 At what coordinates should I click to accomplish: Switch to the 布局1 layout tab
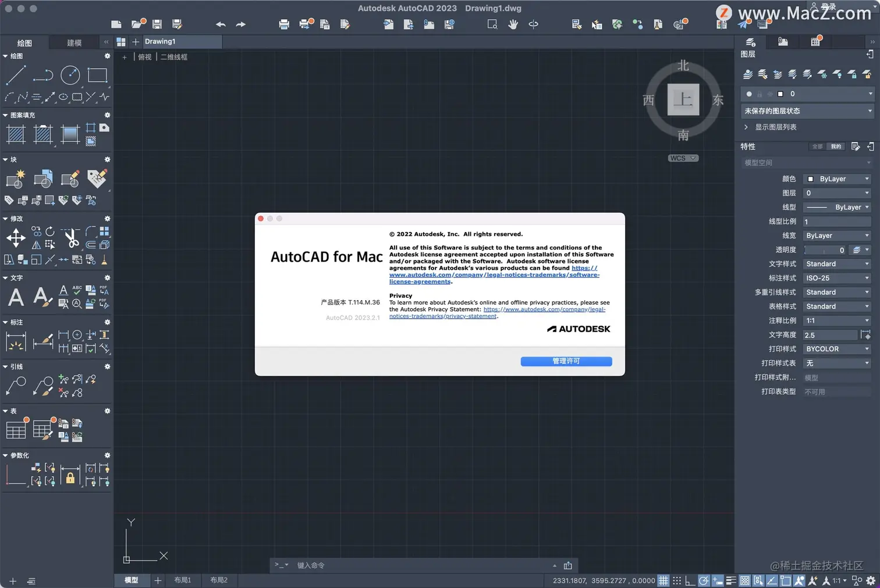click(x=183, y=580)
